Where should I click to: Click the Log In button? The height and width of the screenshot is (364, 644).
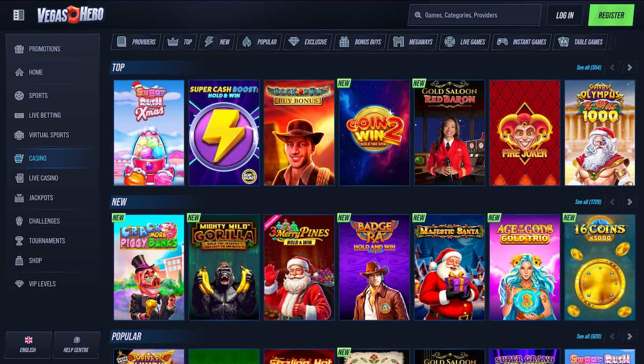point(565,15)
